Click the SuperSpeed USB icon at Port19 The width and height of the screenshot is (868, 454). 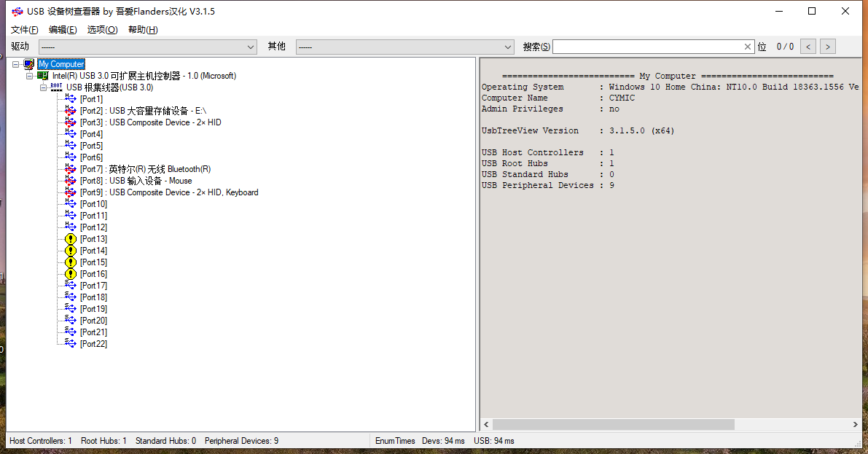(x=70, y=308)
